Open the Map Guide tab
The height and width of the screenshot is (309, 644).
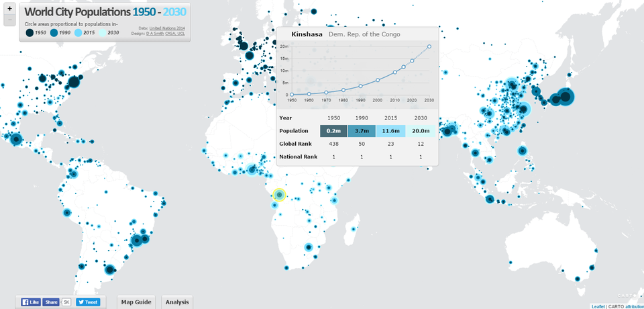137,302
